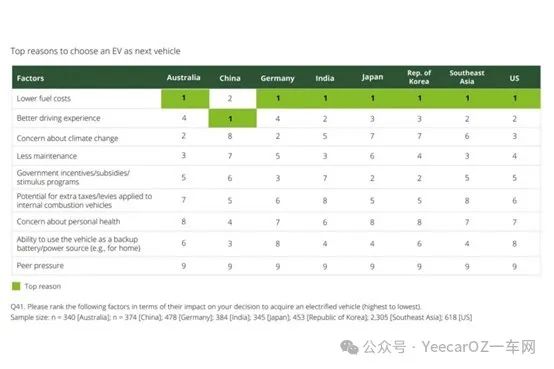The width and height of the screenshot is (554, 369).
Task: Select the Better driving experience row label
Action: pyautogui.click(x=58, y=118)
